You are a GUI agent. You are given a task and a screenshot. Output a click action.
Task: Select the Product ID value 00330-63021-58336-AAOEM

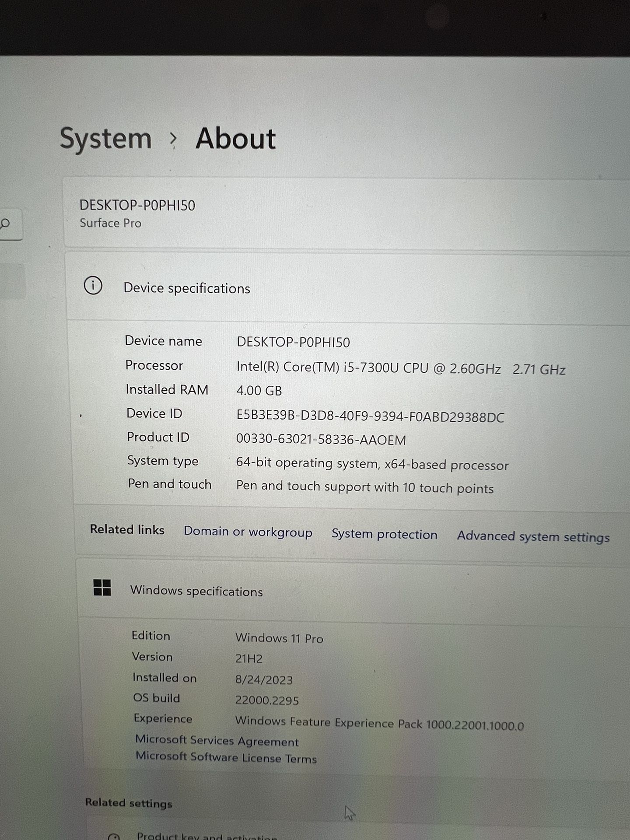[321, 439]
